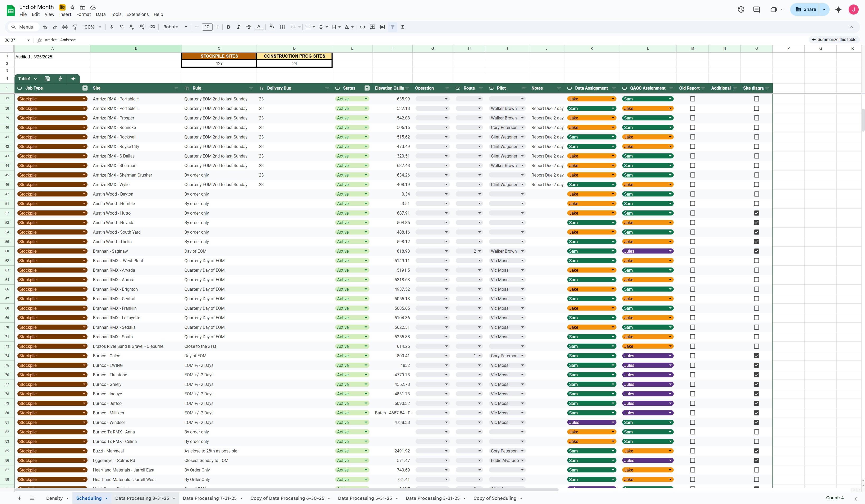Open the fill color bucket tool
The width and height of the screenshot is (865, 504).
pos(272,27)
